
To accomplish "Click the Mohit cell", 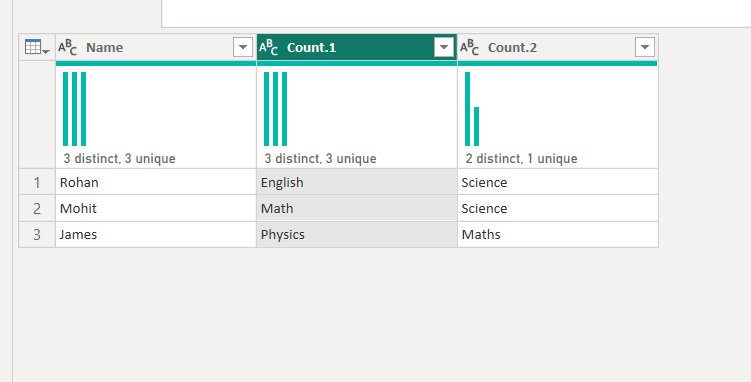I will pos(156,208).
